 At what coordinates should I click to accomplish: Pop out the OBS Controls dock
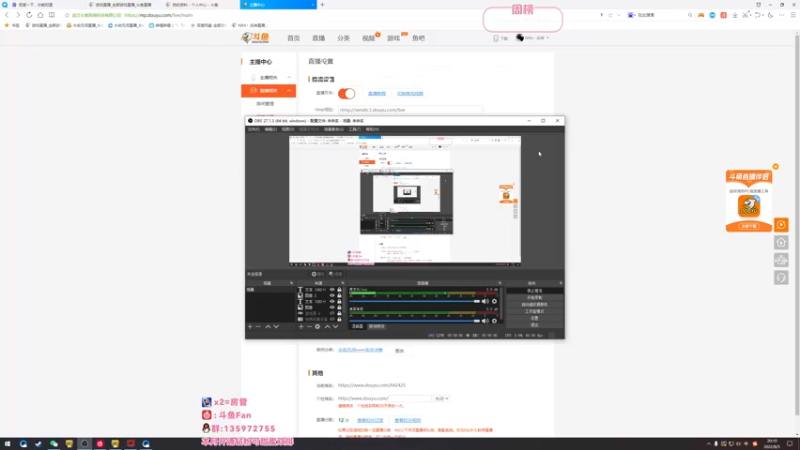[561, 283]
